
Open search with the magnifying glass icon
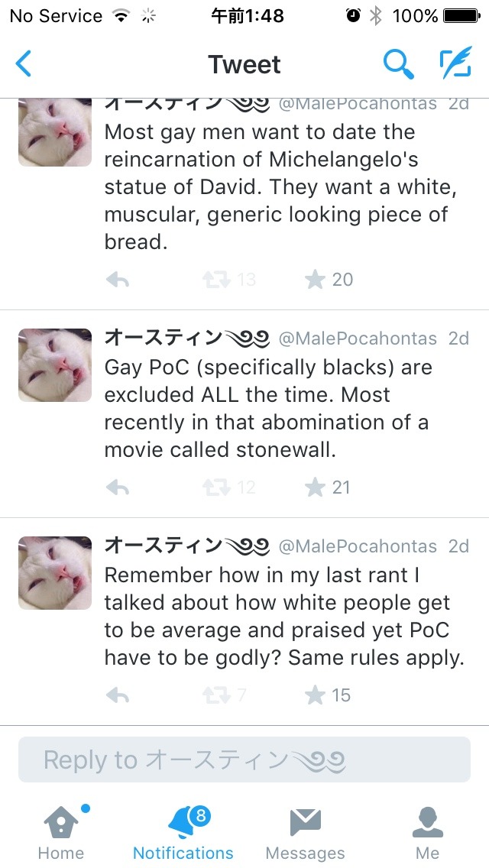point(397,65)
